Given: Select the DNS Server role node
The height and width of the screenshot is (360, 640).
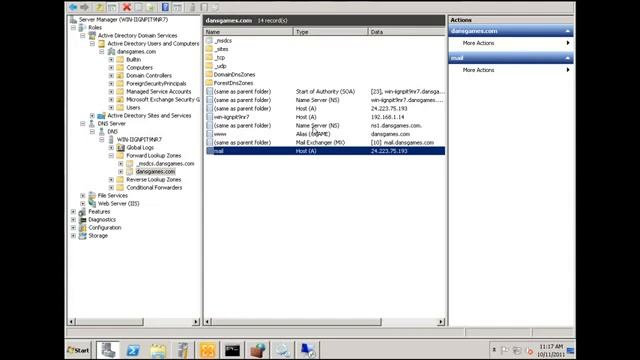Looking at the screenshot, I should 111,123.
